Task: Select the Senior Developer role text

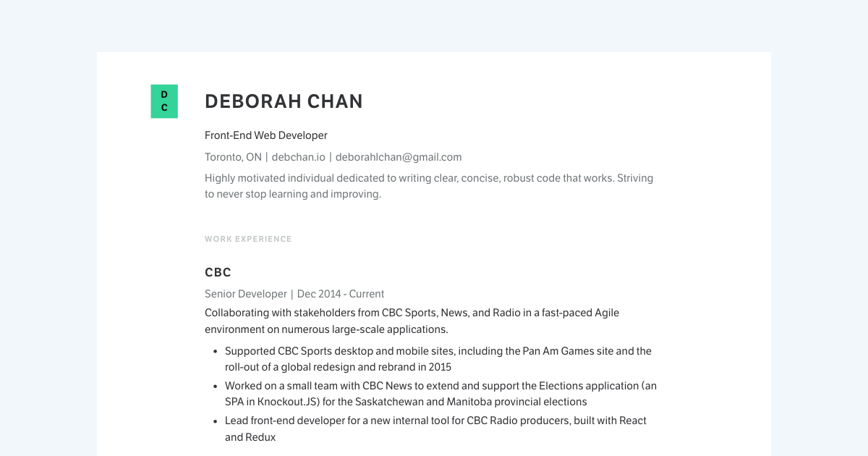Action: [x=246, y=294]
